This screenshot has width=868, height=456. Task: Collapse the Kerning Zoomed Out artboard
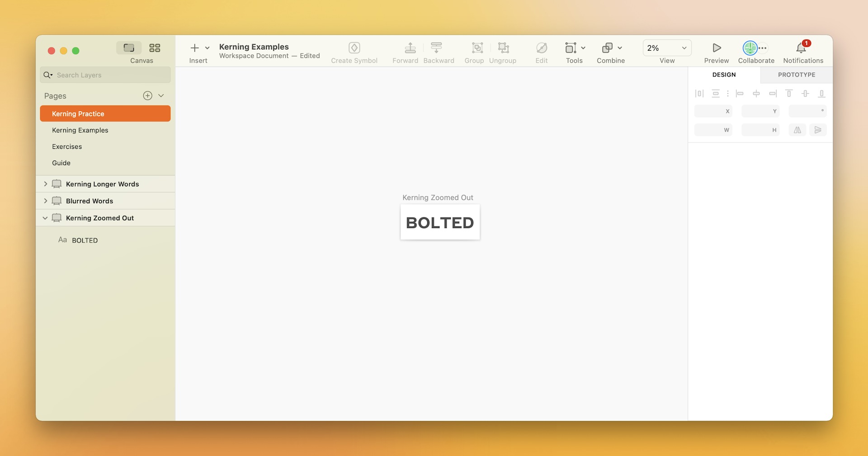45,218
